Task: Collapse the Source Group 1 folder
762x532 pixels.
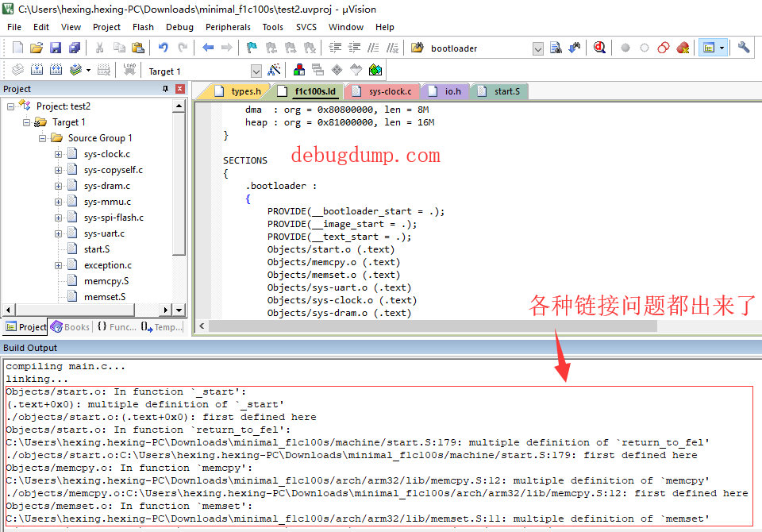Action: [x=43, y=138]
